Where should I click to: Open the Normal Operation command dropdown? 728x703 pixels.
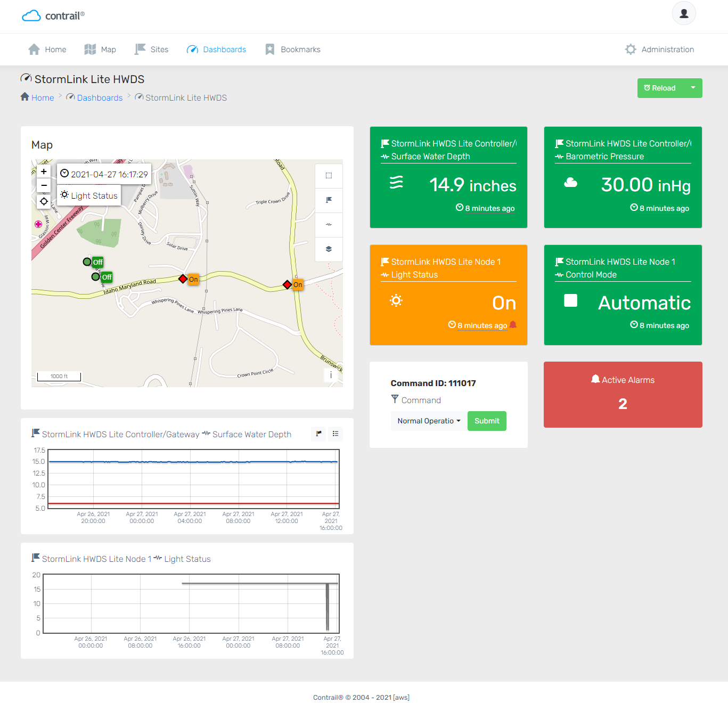click(x=429, y=421)
